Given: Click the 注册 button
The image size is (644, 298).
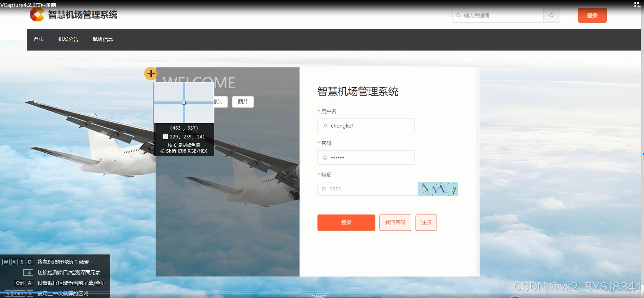Looking at the screenshot, I should [426, 223].
